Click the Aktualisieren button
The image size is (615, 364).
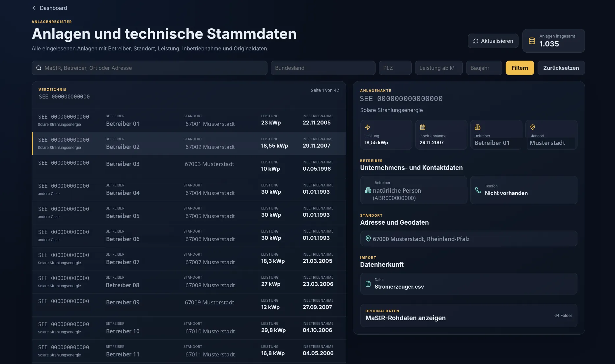click(493, 41)
